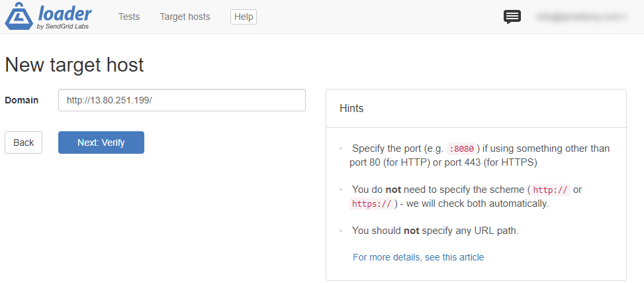Click the http:// code snippet in hints

pyautogui.click(x=550, y=190)
